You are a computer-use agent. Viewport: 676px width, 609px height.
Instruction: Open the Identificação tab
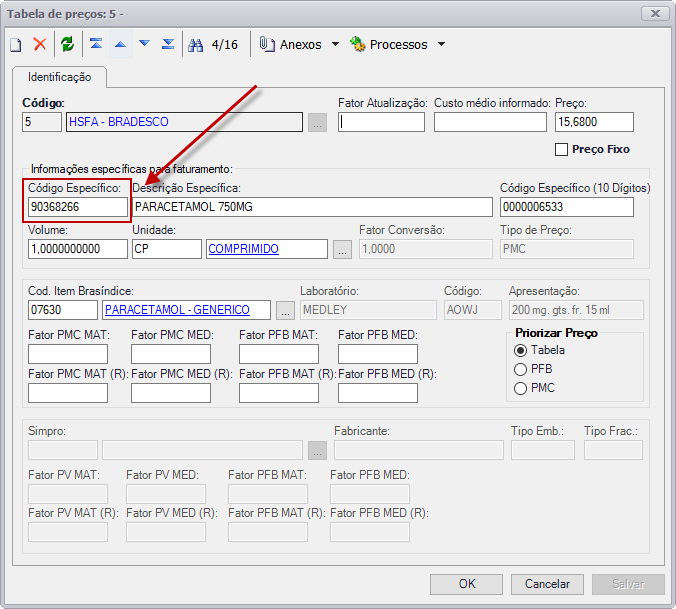(59, 77)
